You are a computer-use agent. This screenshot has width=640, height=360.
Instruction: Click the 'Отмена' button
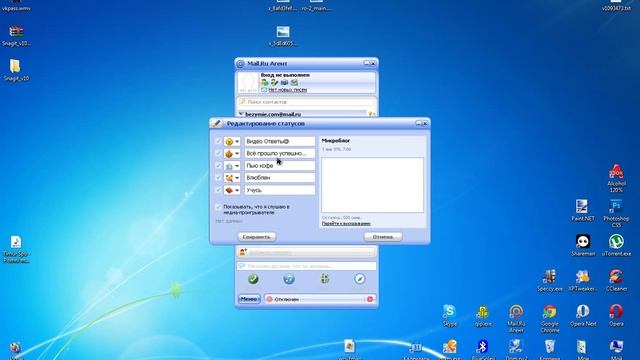tap(383, 237)
